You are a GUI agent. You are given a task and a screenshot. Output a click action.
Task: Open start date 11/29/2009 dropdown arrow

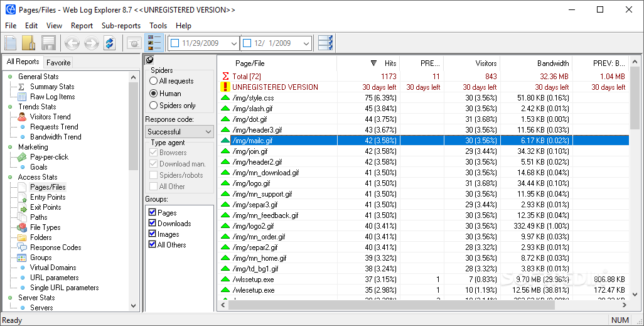pyautogui.click(x=234, y=43)
